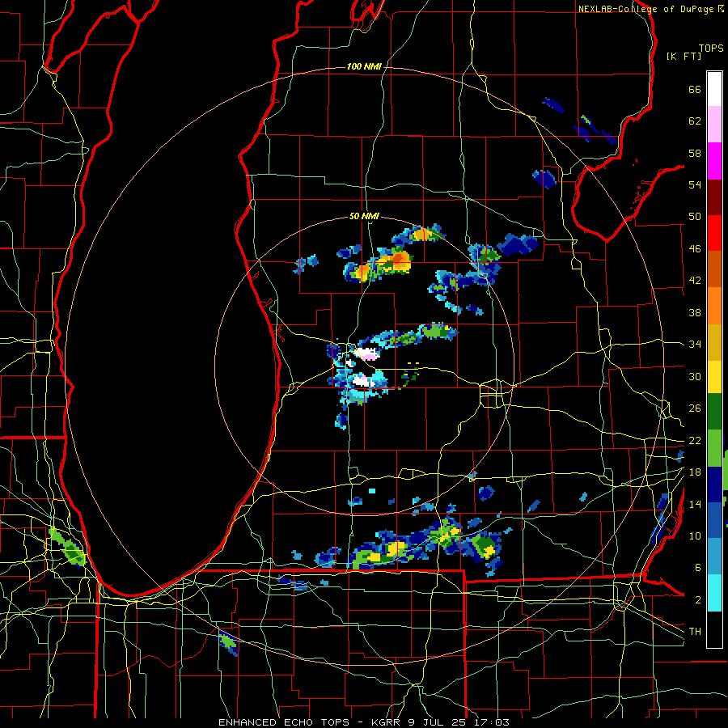Click the '[K FT]' legend units label
Screen dimensions: 728x728
[684, 56]
